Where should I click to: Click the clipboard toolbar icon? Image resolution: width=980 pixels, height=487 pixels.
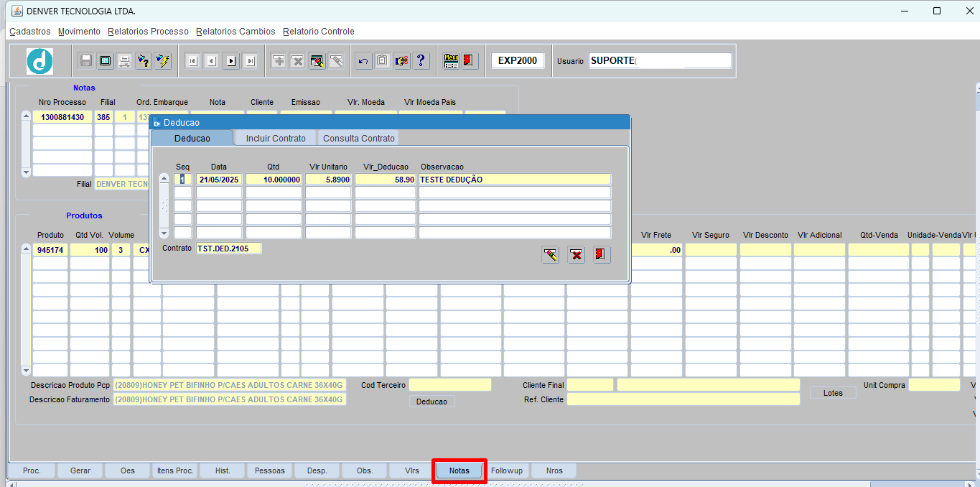(383, 61)
